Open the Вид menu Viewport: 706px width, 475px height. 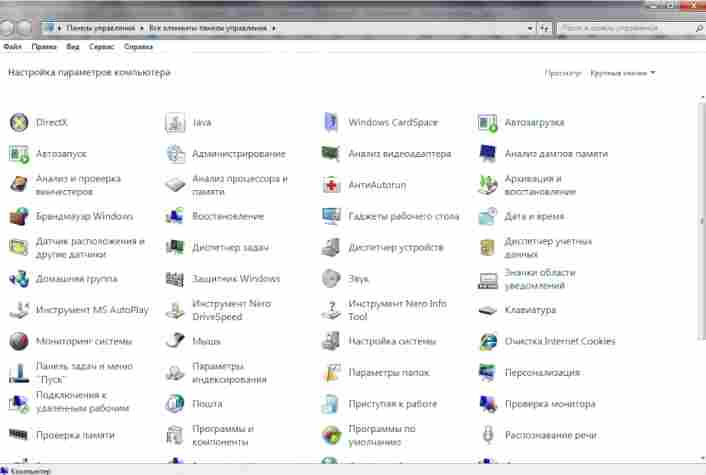(73, 46)
